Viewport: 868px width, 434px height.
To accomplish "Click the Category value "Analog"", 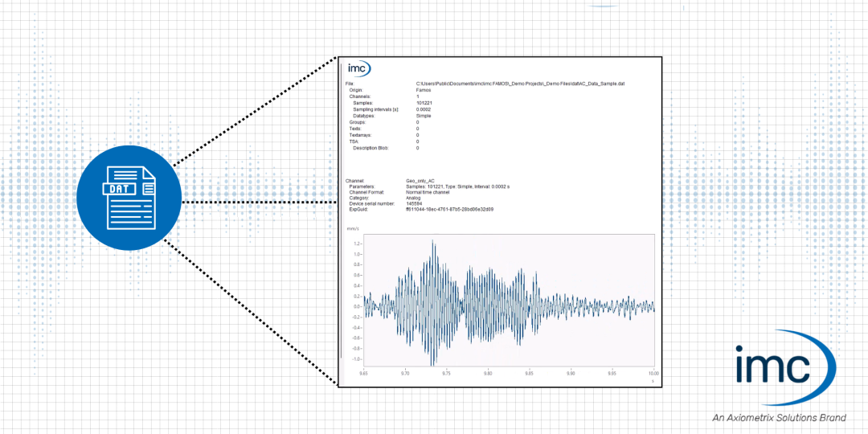I will pos(414,198).
